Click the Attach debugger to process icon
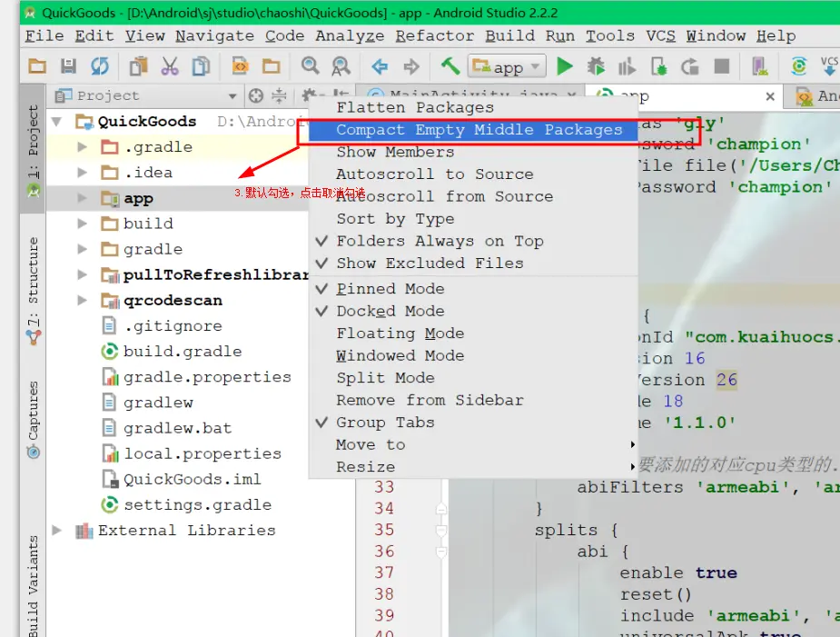The height and width of the screenshot is (637, 840). coord(658,66)
